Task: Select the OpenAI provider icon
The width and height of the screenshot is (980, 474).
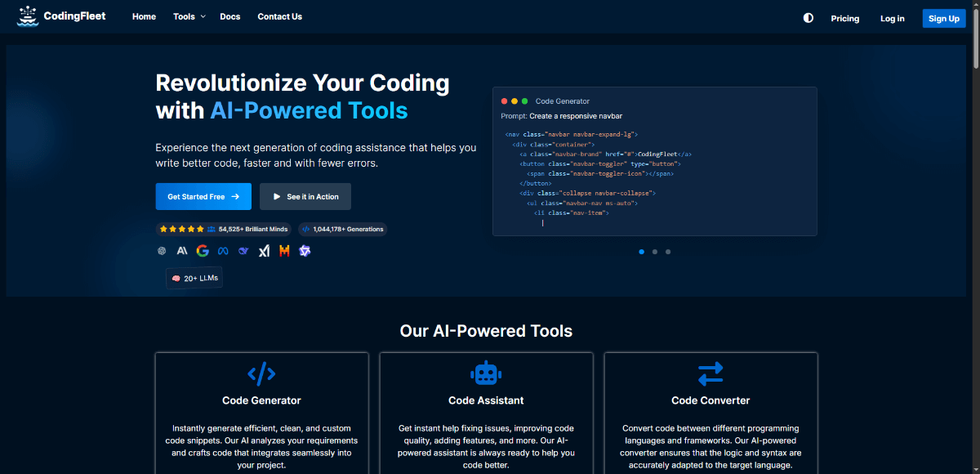Action: click(161, 250)
